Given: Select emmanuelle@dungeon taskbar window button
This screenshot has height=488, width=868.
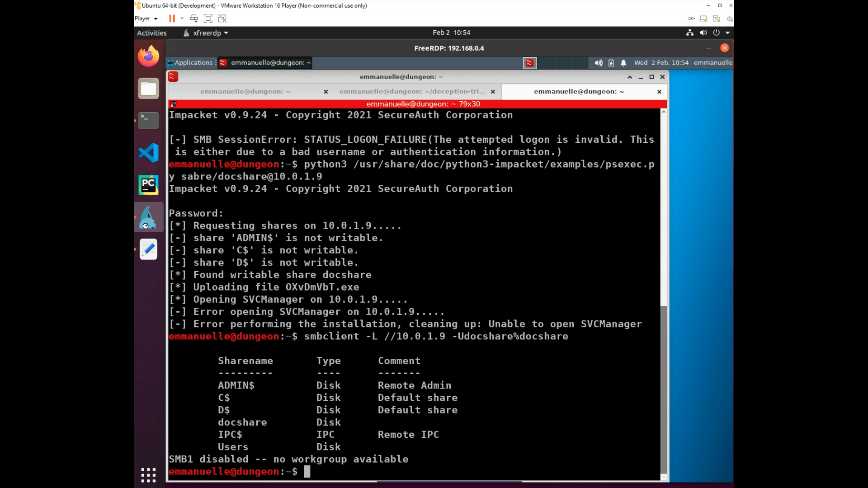Looking at the screenshot, I should click(265, 63).
